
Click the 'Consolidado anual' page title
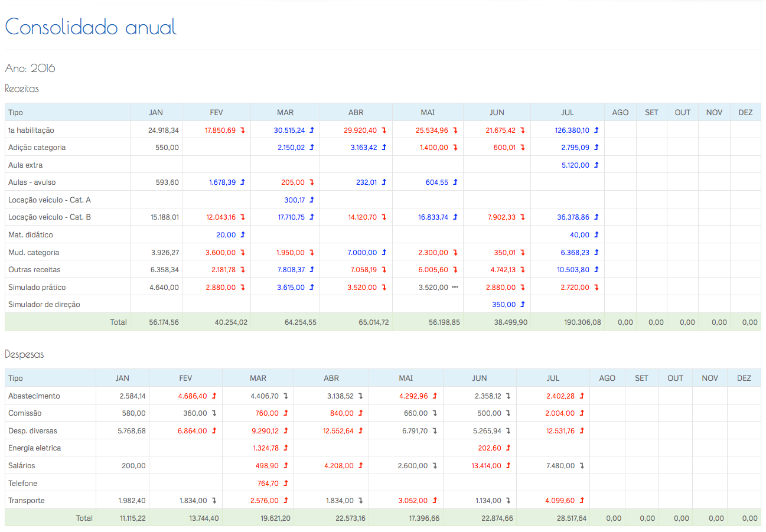click(x=91, y=27)
